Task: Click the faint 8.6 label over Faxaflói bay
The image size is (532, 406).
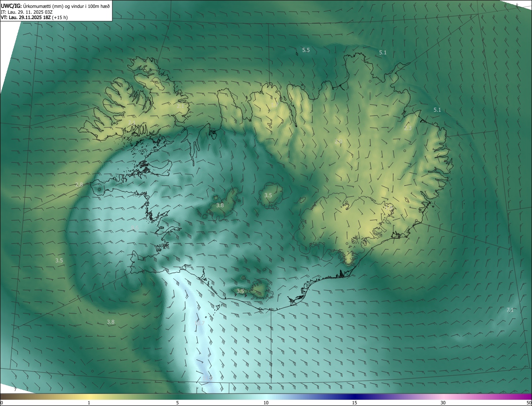Action: [x=135, y=228]
